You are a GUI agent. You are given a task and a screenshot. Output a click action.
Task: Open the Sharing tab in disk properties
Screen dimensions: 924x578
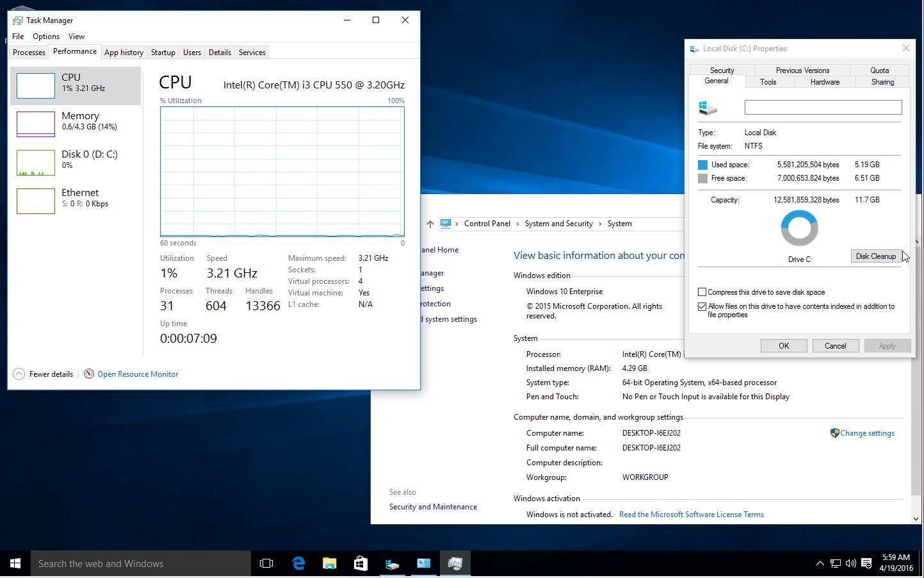882,82
